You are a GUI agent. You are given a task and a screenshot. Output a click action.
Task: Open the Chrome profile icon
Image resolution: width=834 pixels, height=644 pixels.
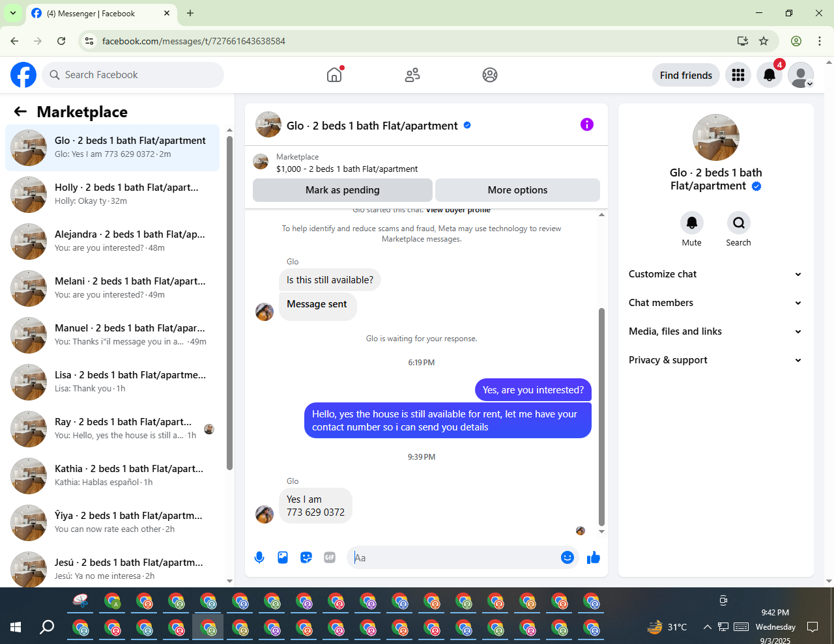coord(796,41)
